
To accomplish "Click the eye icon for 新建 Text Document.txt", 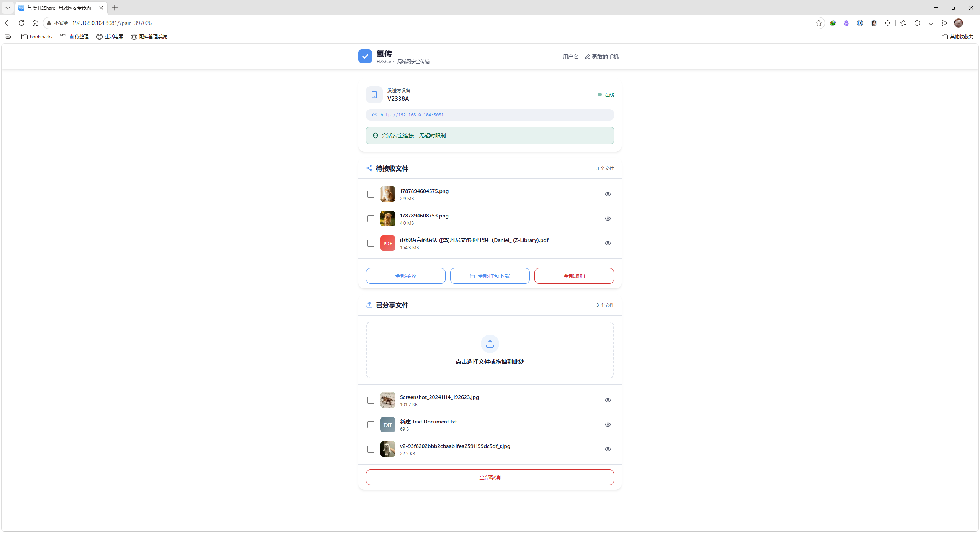I will [608, 425].
